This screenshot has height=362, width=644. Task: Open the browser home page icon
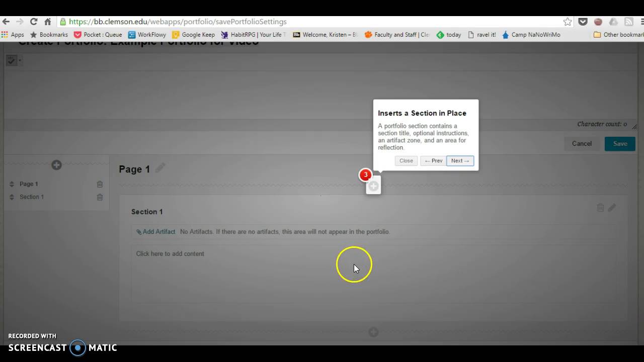[x=48, y=22]
